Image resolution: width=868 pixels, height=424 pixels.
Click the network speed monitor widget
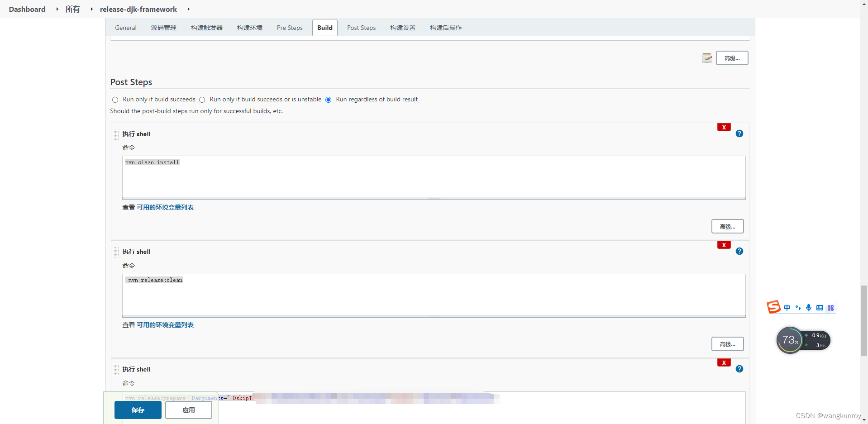coord(817,340)
